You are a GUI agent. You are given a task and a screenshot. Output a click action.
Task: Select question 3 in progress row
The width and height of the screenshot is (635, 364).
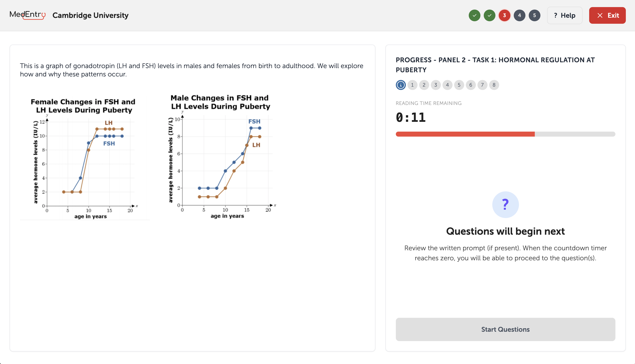click(435, 85)
